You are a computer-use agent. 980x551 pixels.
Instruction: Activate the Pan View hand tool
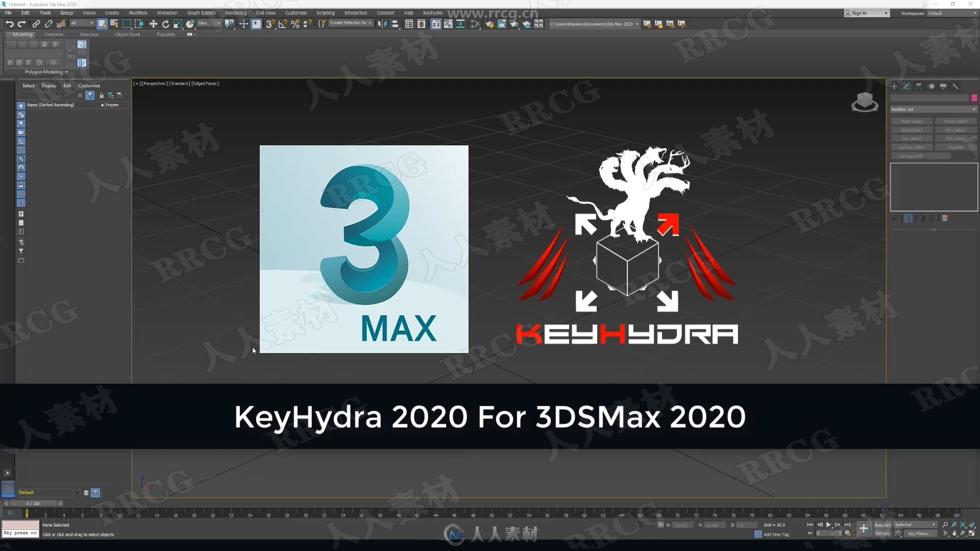click(954, 534)
